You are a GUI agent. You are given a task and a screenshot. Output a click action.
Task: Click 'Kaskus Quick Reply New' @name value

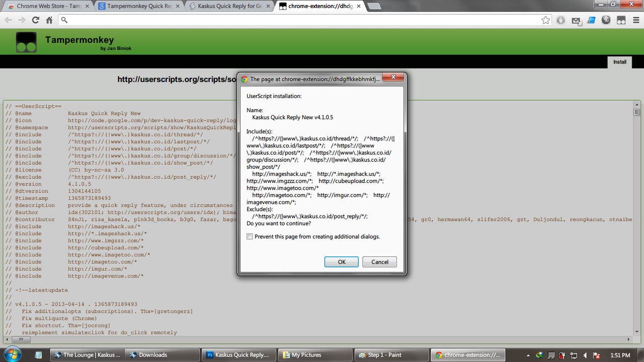click(x=104, y=114)
